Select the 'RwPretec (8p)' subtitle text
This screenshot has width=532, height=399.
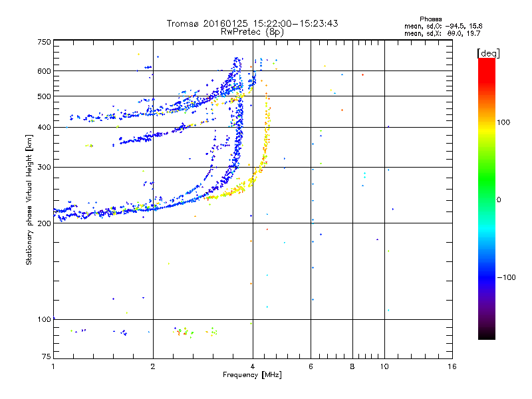252,32
